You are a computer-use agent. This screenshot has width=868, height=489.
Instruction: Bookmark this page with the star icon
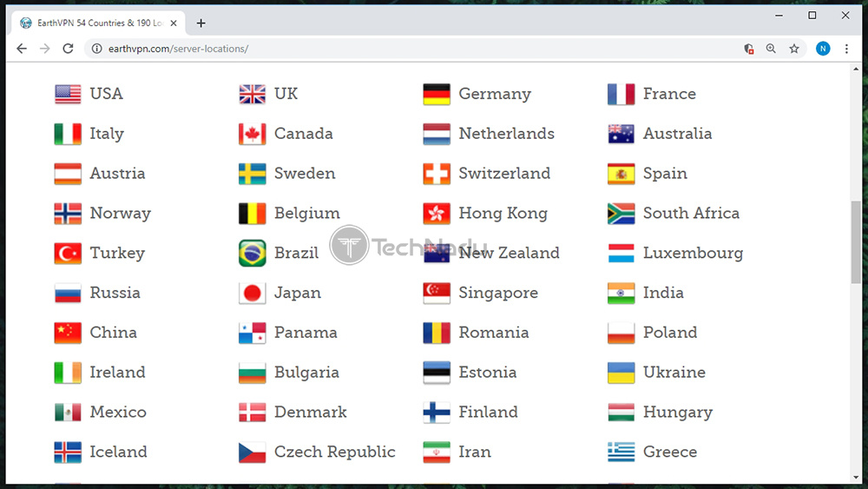pyautogui.click(x=794, y=49)
